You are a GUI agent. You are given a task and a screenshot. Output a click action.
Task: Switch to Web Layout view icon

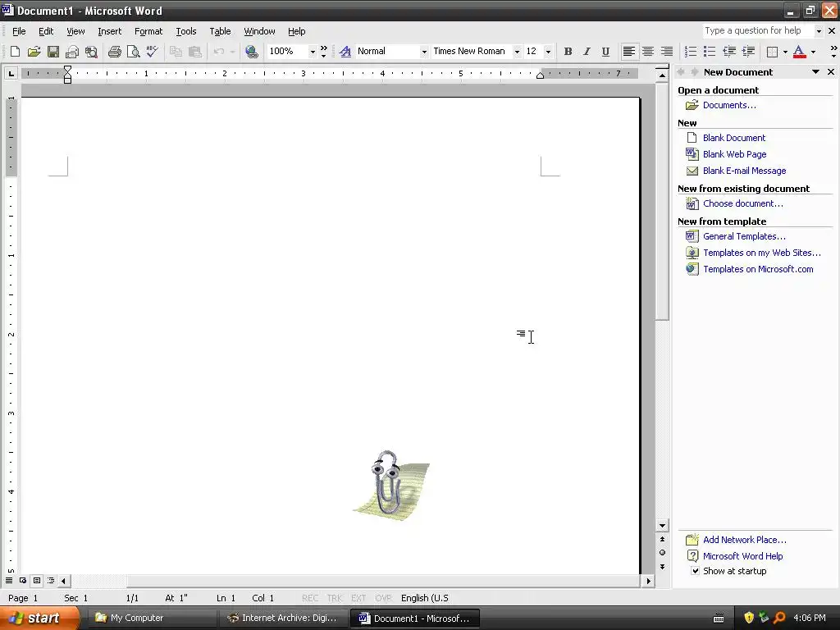(x=23, y=580)
